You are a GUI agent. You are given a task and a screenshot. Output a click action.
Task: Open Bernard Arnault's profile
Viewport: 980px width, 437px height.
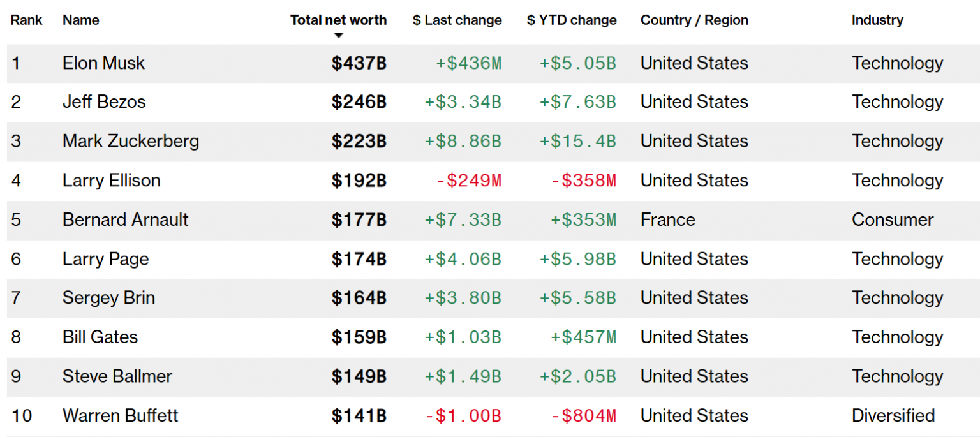tap(126, 219)
